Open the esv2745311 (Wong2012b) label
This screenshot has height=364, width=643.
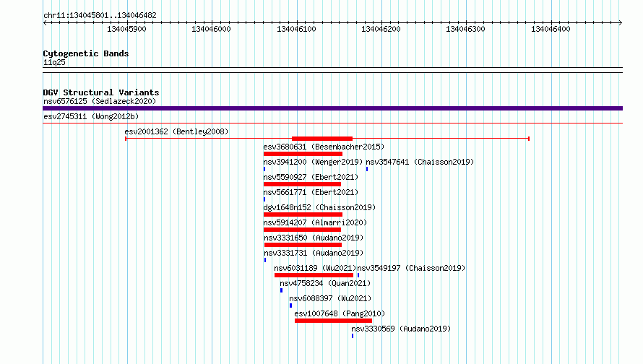click(91, 116)
